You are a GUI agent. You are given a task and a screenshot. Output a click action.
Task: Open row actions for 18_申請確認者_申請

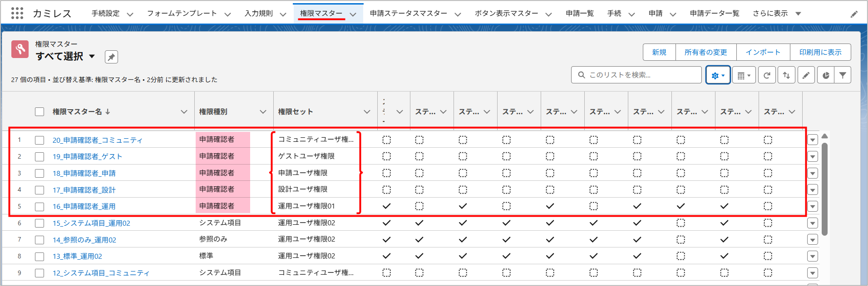pyautogui.click(x=813, y=173)
